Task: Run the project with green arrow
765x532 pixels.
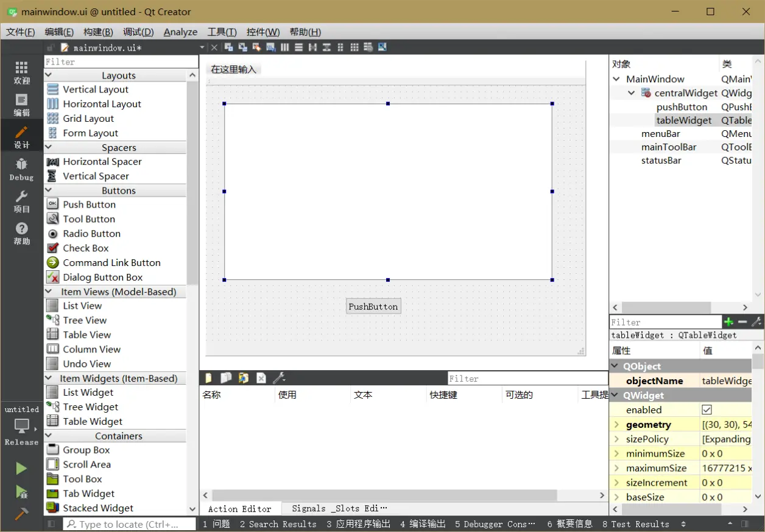Action: pos(21,468)
